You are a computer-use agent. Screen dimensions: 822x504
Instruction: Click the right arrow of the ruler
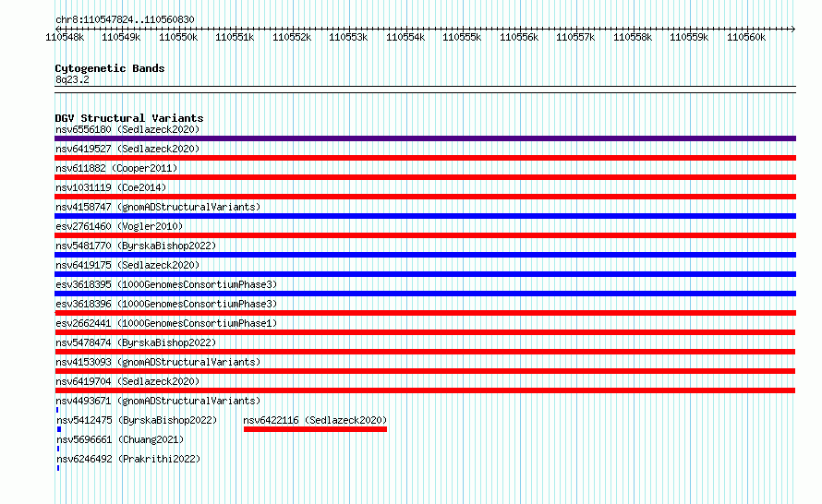tap(792, 29)
